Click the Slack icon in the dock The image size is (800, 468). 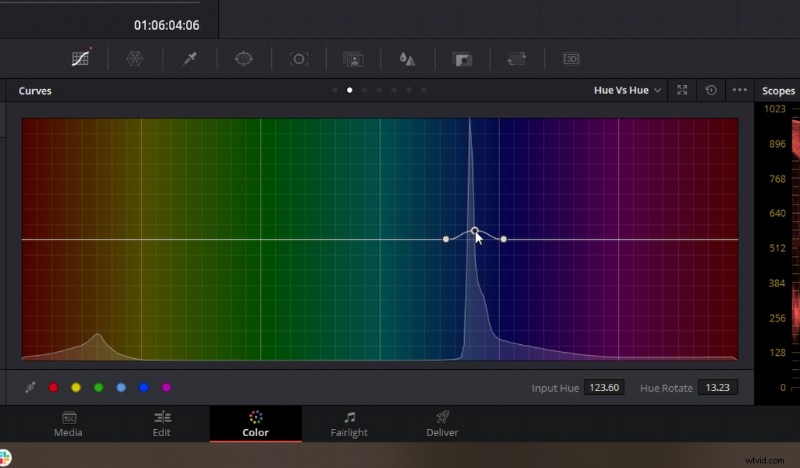(5, 457)
